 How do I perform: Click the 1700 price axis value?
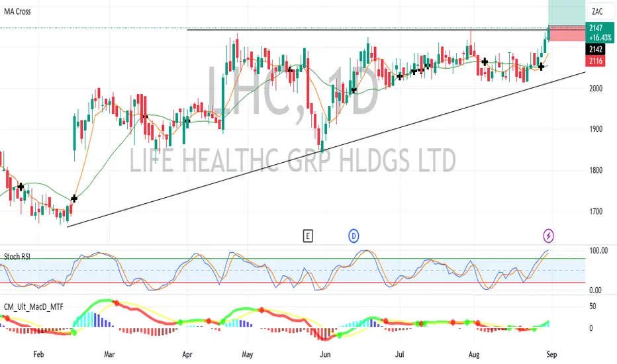(596, 212)
